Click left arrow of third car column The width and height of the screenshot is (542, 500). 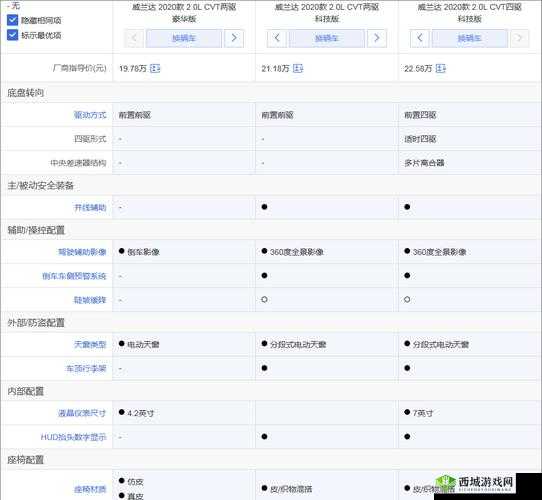click(420, 38)
